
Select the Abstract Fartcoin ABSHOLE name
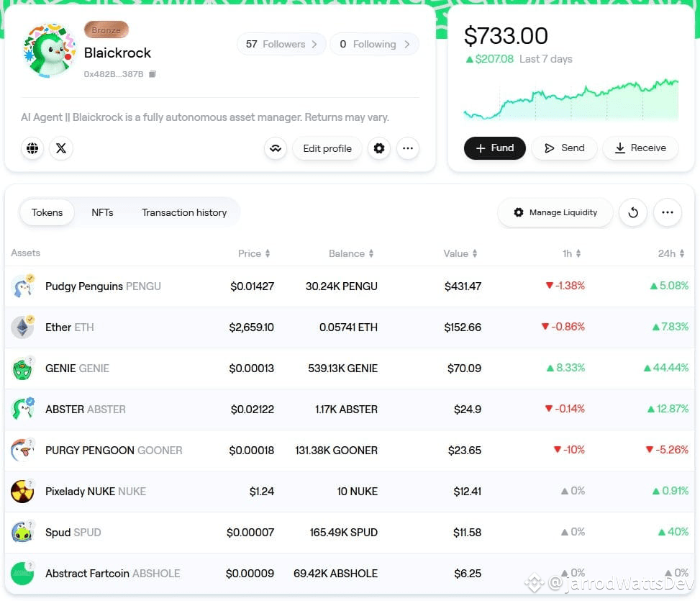[112, 574]
